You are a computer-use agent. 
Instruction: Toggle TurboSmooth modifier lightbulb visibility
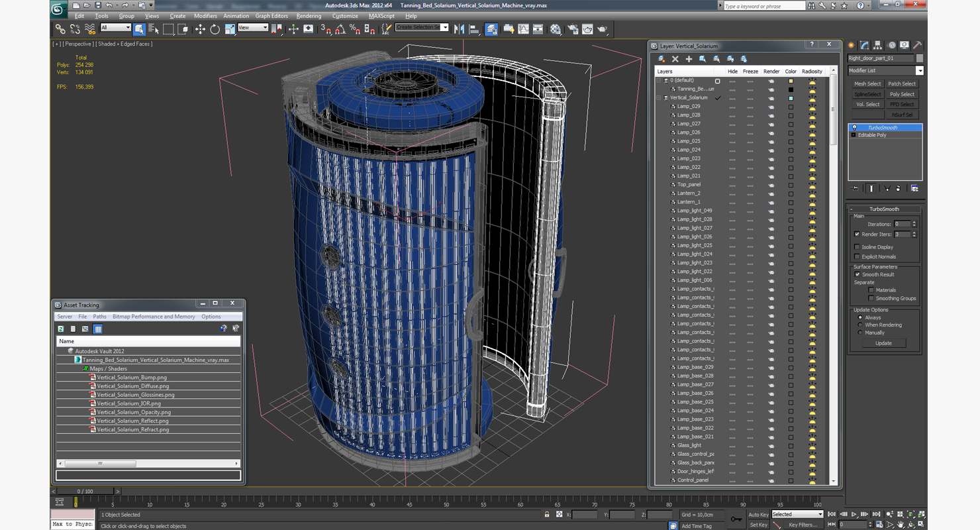(854, 127)
